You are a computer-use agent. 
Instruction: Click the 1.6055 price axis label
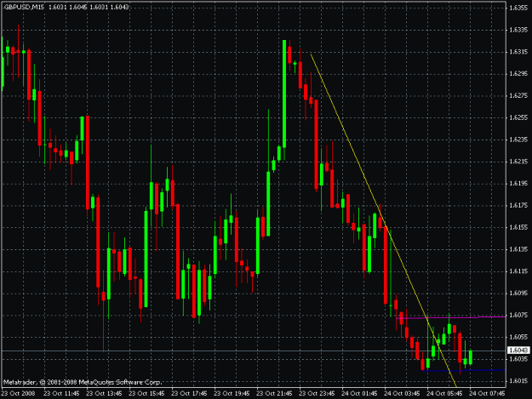(x=518, y=337)
